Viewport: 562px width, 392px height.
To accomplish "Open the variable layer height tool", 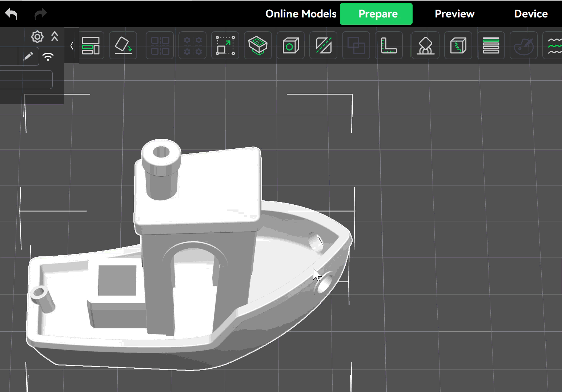I will pyautogui.click(x=491, y=46).
